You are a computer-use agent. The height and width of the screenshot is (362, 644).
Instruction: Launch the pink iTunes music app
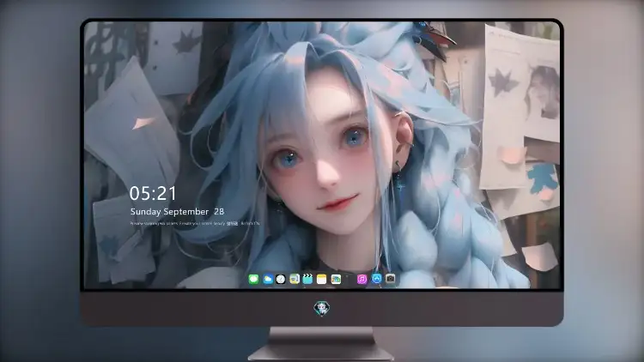361,280
